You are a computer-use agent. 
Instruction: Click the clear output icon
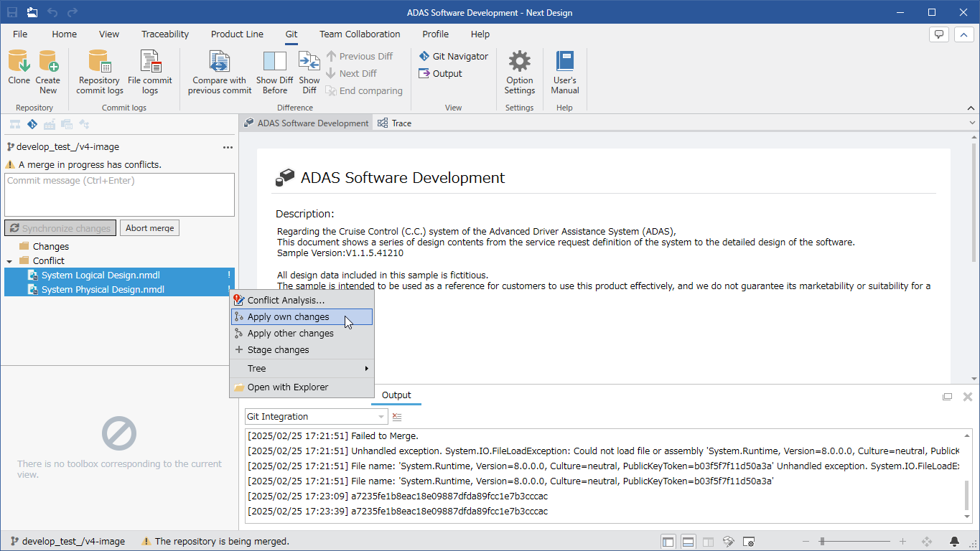[x=397, y=417]
